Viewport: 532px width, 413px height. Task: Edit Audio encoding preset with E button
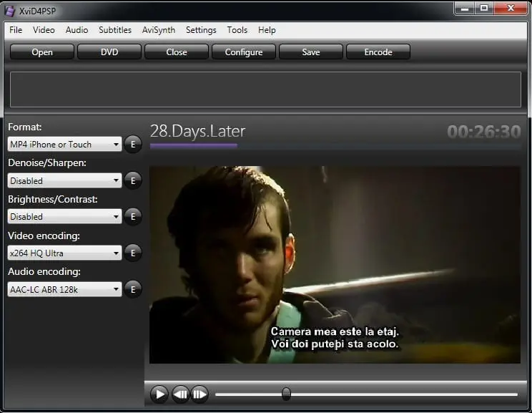point(133,289)
